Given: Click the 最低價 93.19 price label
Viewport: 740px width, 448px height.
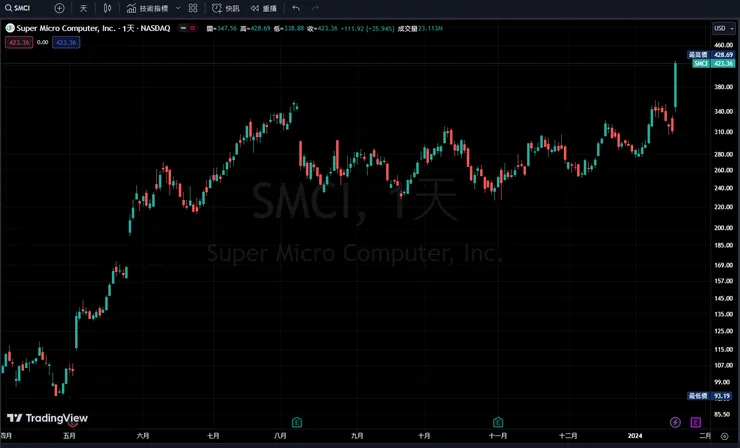Looking at the screenshot, I should tap(710, 396).
